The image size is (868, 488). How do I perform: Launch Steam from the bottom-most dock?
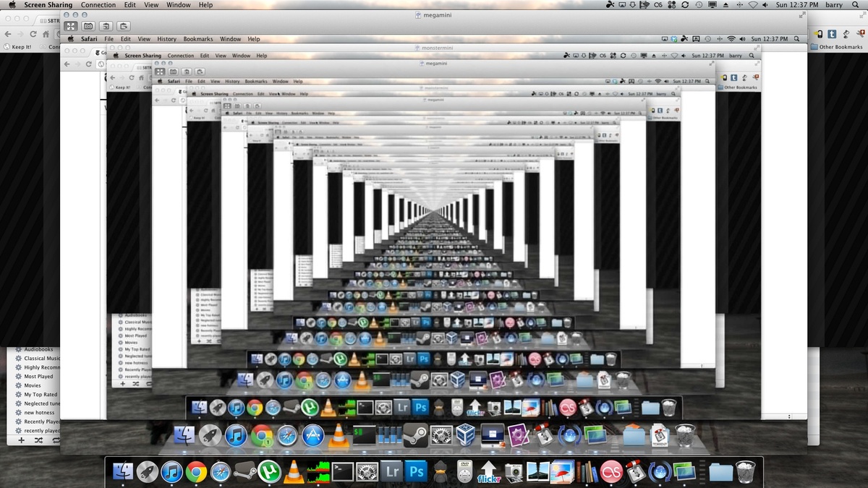[x=245, y=471]
